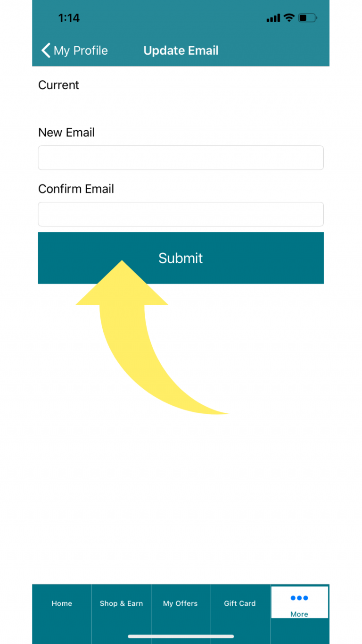Select the My Offers tab

coord(181,603)
